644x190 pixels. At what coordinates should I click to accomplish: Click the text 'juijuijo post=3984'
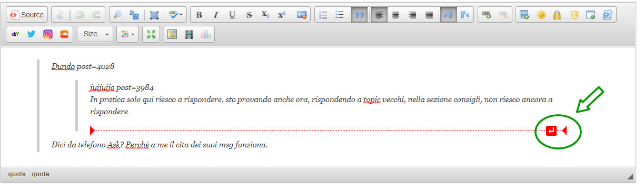122,87
